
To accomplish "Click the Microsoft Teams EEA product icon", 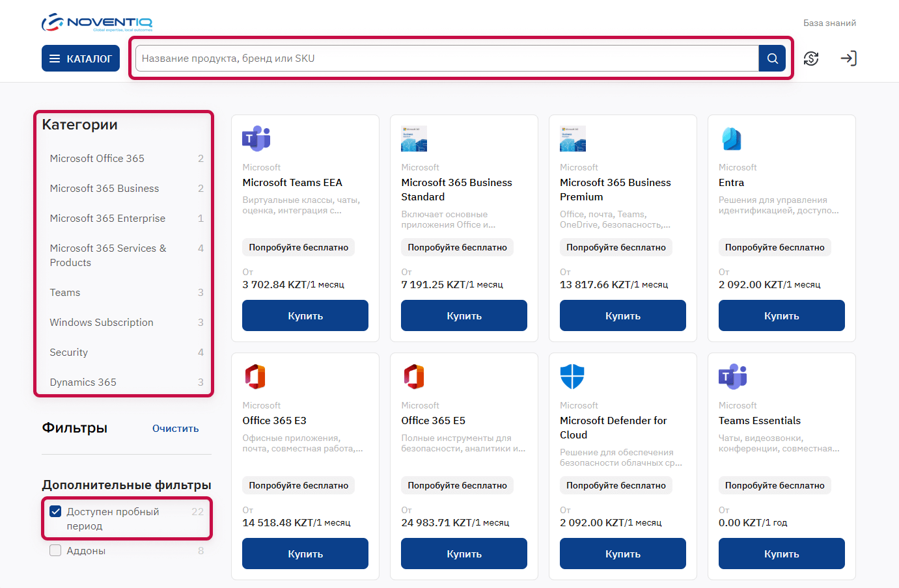I will coord(257,138).
